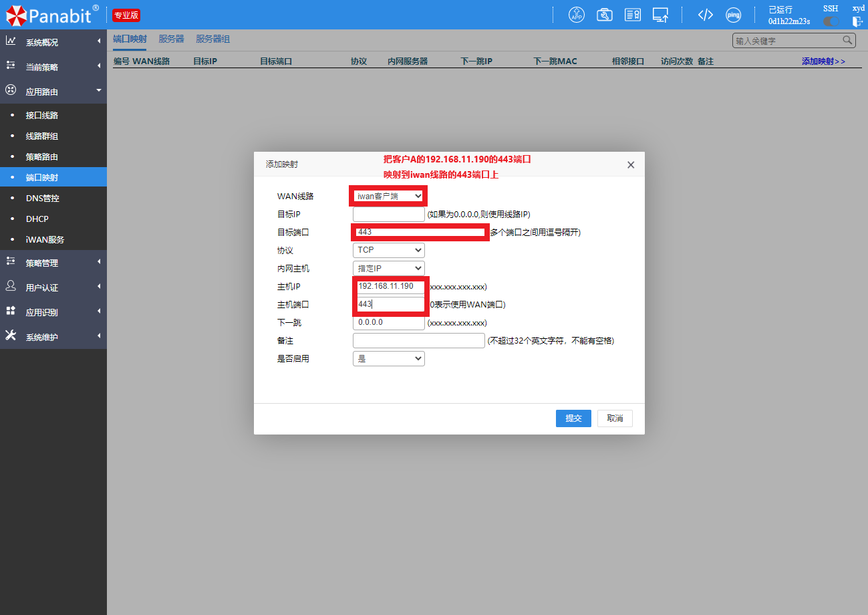Expand 系统概况 sidebar menu

pos(53,42)
